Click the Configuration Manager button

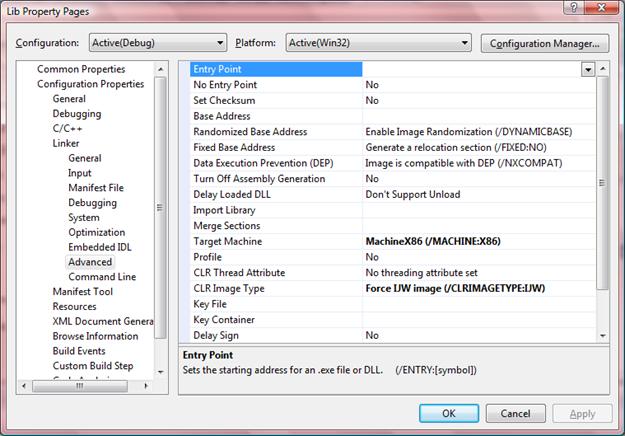544,43
